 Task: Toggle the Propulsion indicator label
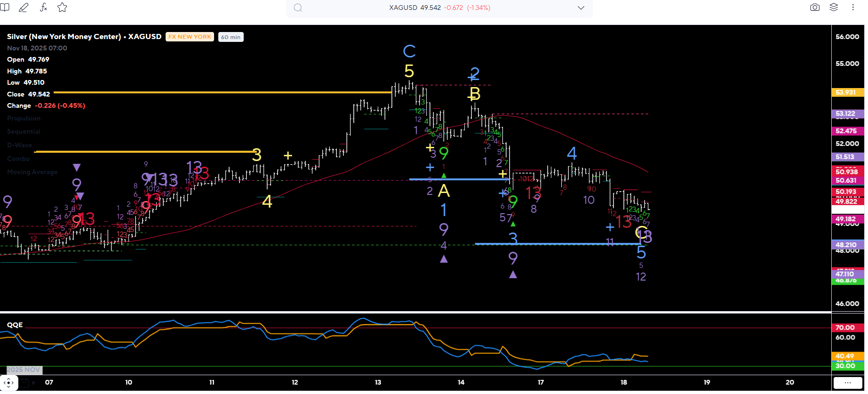pos(24,119)
